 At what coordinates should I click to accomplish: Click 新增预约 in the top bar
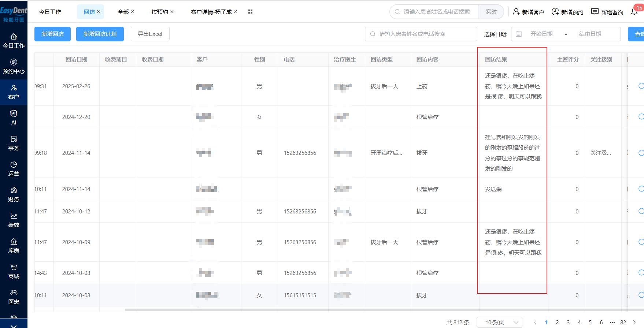567,12
